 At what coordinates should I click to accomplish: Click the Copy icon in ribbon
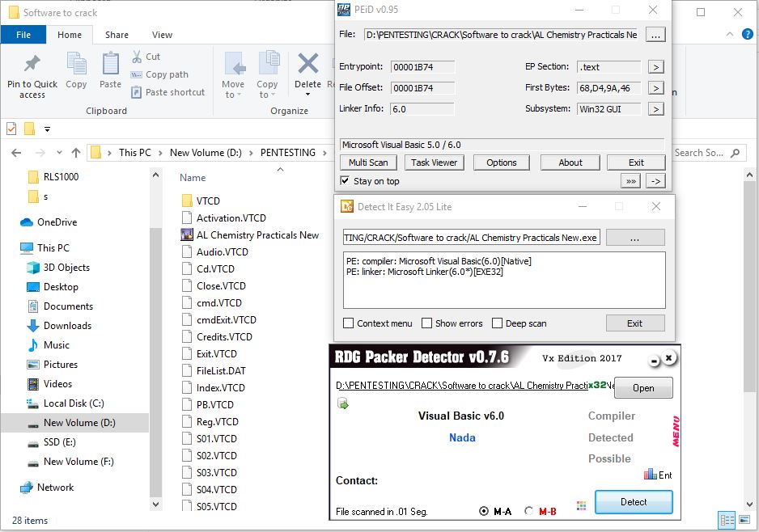[x=76, y=64]
